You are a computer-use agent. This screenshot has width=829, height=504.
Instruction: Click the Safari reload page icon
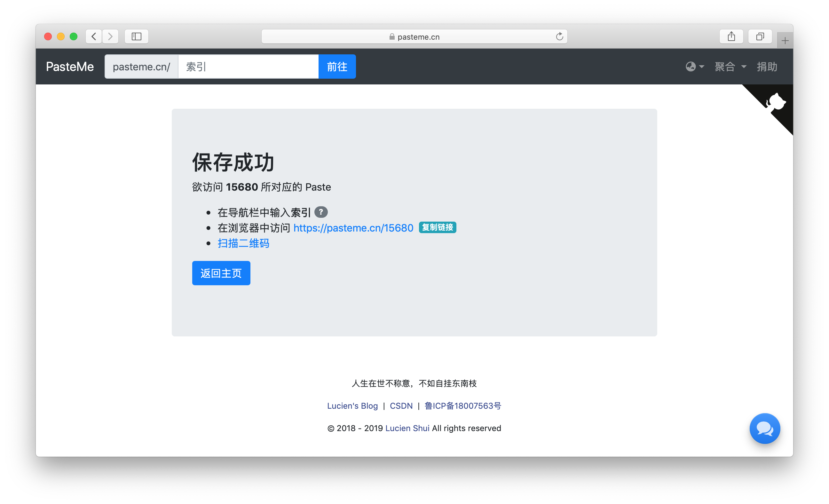click(559, 36)
